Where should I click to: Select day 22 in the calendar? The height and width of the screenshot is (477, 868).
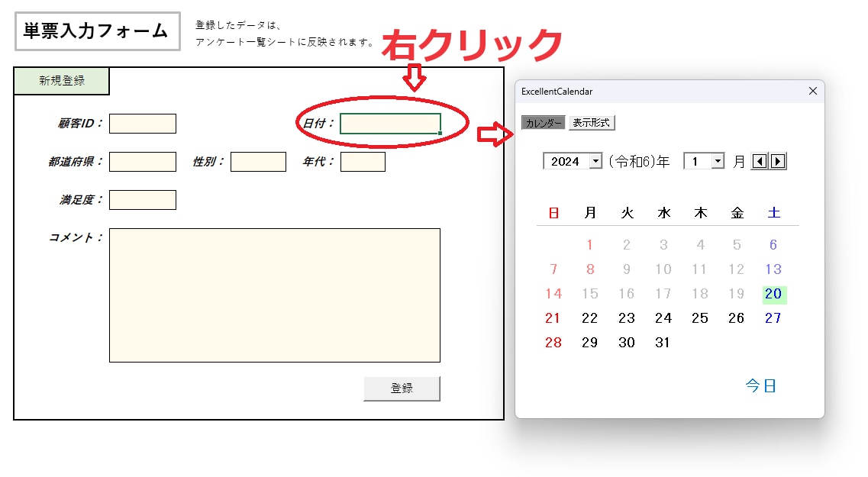(x=589, y=318)
